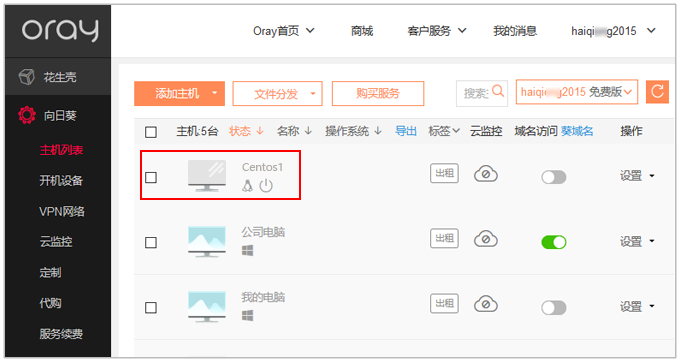Open 设置 dropdown for Centos1

pyautogui.click(x=637, y=176)
